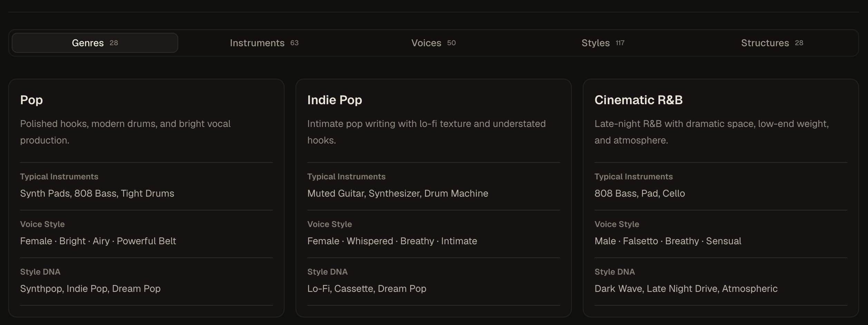This screenshot has height=325, width=868.
Task: Switch to the Styles tab
Action: (x=603, y=43)
